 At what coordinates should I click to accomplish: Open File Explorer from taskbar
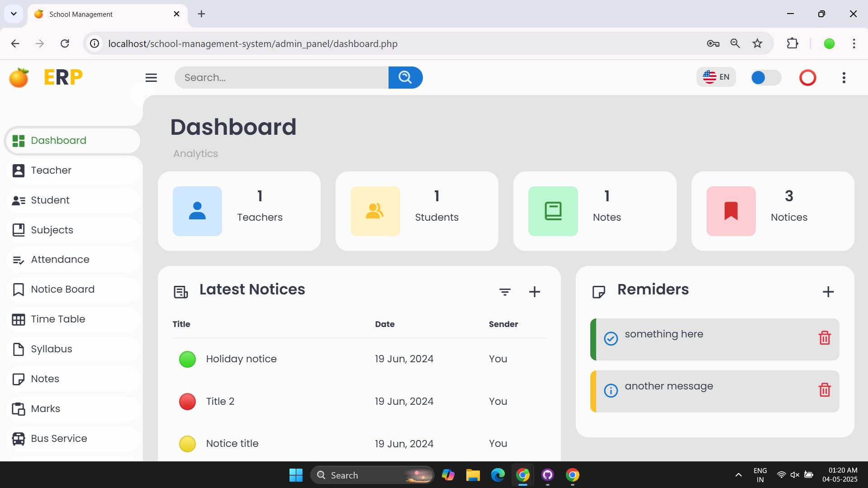tap(473, 475)
